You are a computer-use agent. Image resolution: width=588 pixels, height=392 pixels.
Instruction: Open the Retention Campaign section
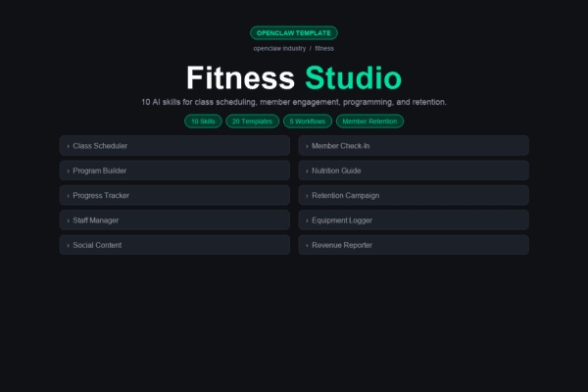(x=414, y=195)
